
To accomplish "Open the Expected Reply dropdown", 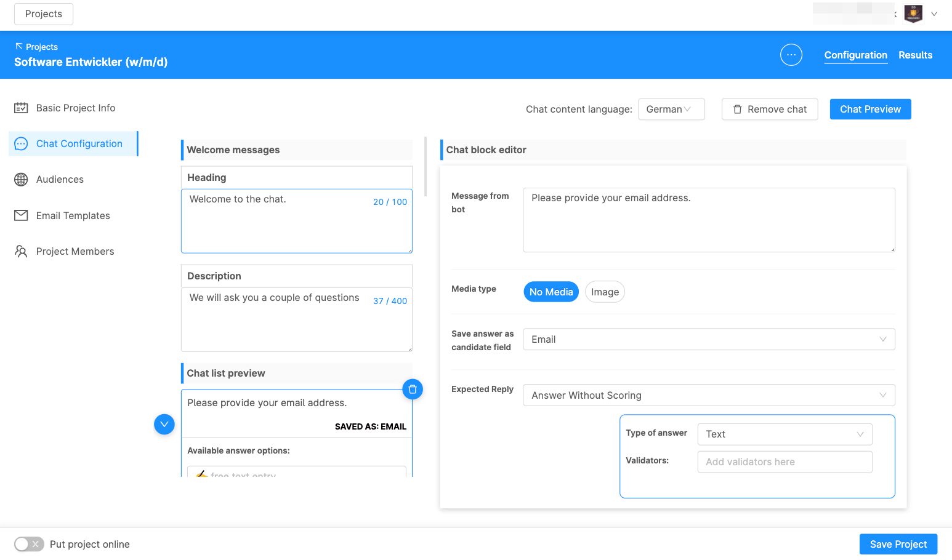I will [x=708, y=395].
